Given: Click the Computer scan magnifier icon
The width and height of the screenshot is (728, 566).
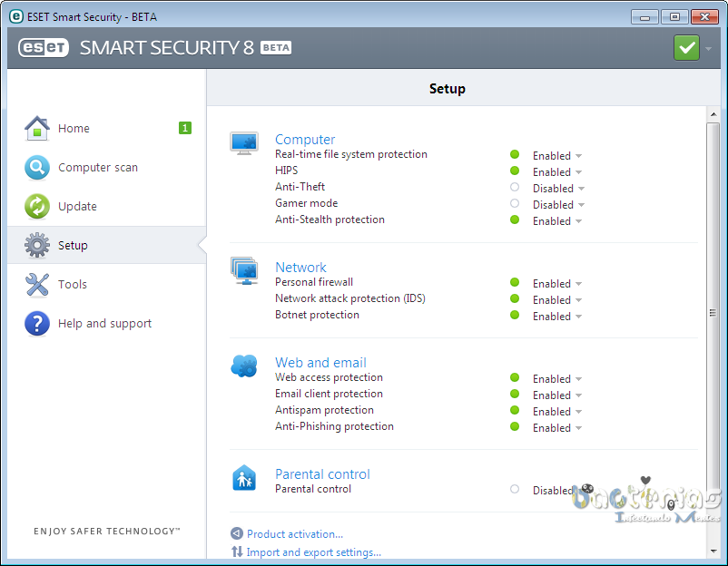Looking at the screenshot, I should click(x=36, y=167).
